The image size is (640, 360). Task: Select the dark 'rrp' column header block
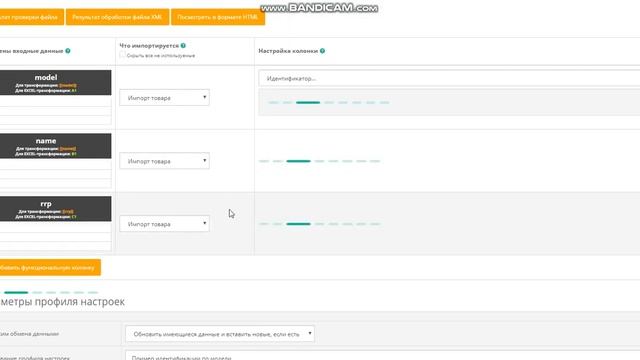[56, 209]
